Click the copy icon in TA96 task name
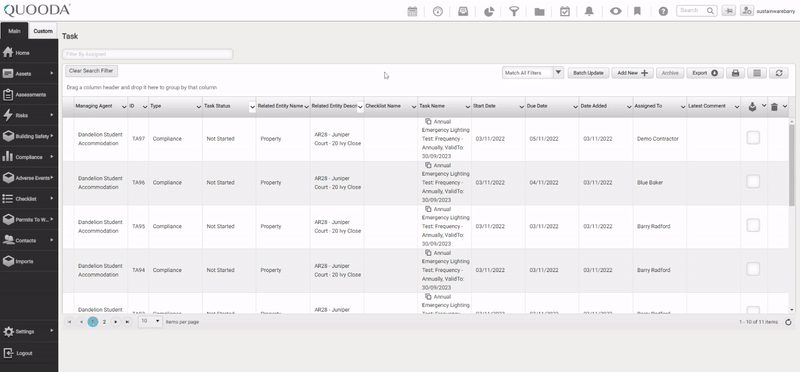The height and width of the screenshot is (372, 800). tap(428, 165)
